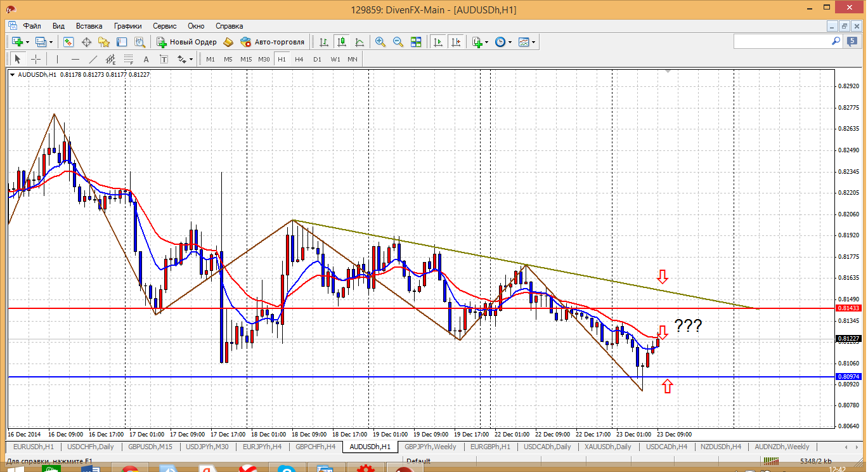Viewport: 868px width, 472px height.
Task: Open the XAUUSDh,Daily chart tab
Action: pos(608,447)
